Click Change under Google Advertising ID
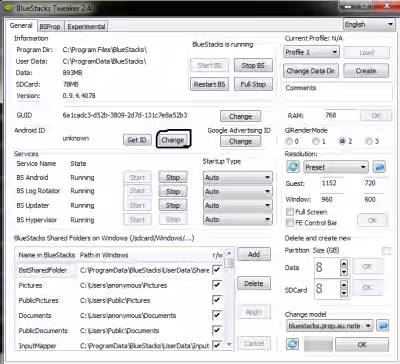 [240, 141]
